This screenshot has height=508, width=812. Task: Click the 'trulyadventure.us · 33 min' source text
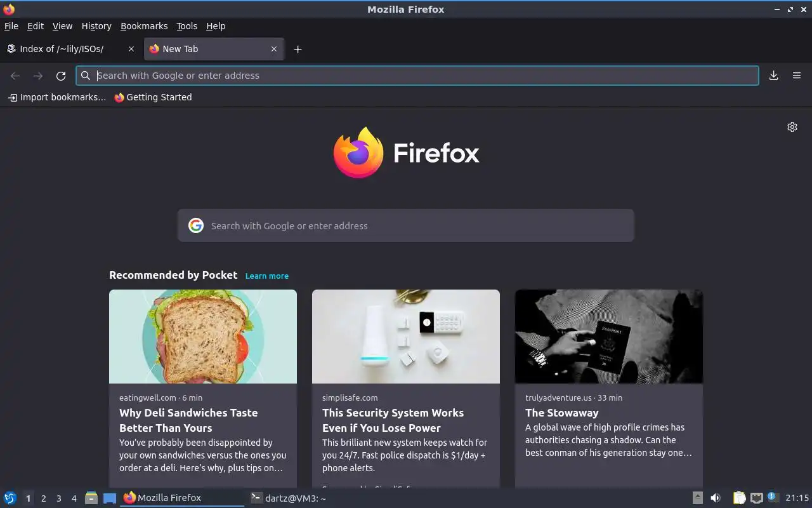[574, 398]
